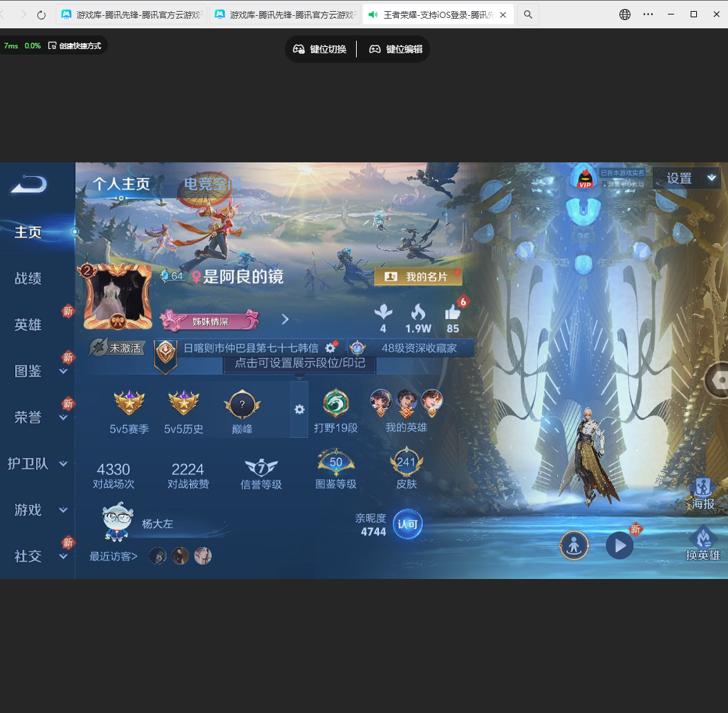The height and width of the screenshot is (713, 728).
Task: Open the 皮肤 skin count badge
Action: coord(407,464)
